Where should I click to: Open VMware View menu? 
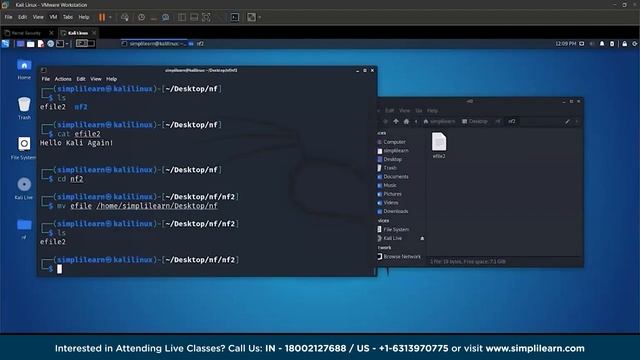38,17
